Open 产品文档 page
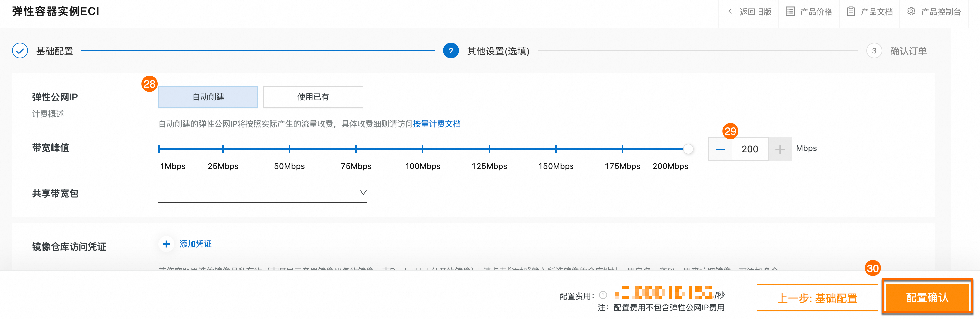 click(876, 12)
